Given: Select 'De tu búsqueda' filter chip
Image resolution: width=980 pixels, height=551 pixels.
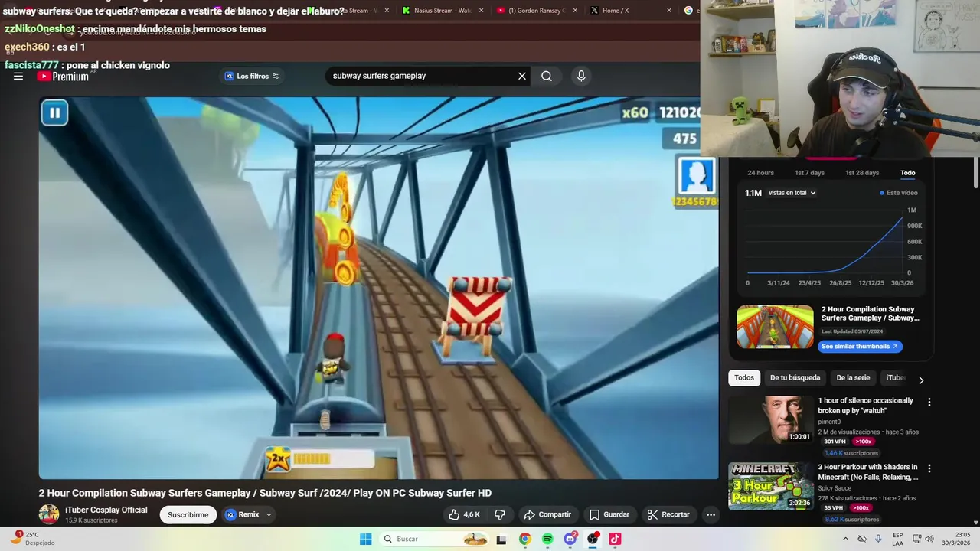Looking at the screenshot, I should click(795, 377).
